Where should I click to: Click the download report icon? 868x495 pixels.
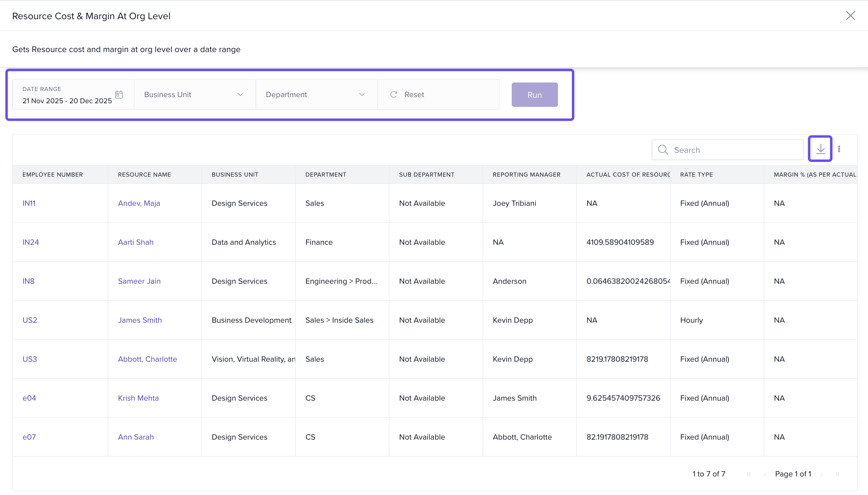tap(820, 149)
